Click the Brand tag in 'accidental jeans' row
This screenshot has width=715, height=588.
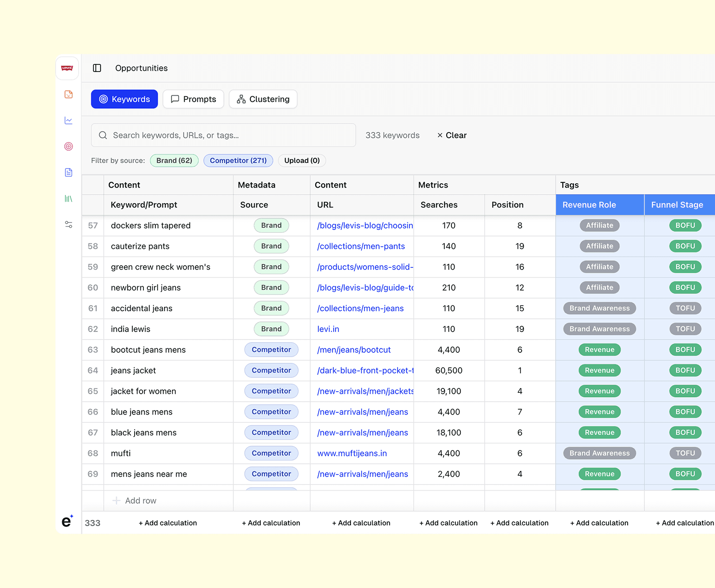tap(271, 309)
